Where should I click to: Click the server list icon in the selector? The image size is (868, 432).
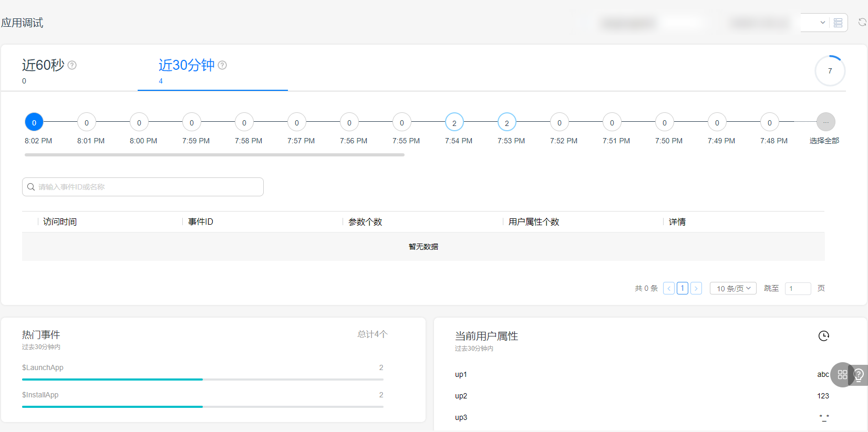[x=838, y=23]
